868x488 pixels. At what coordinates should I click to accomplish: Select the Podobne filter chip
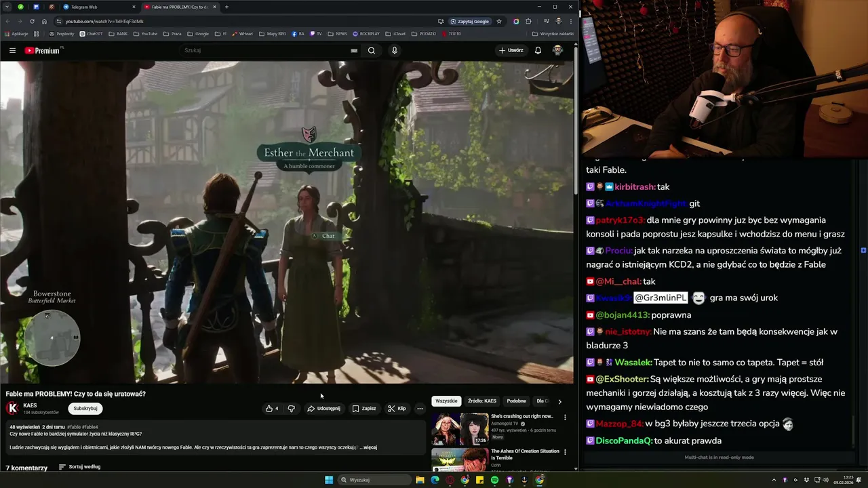[516, 401]
